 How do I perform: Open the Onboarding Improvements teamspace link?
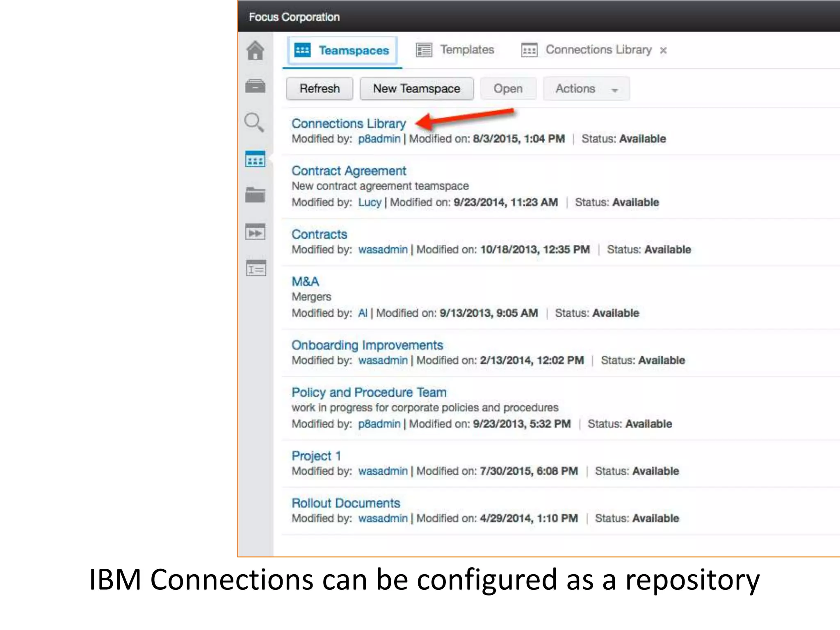(x=367, y=345)
